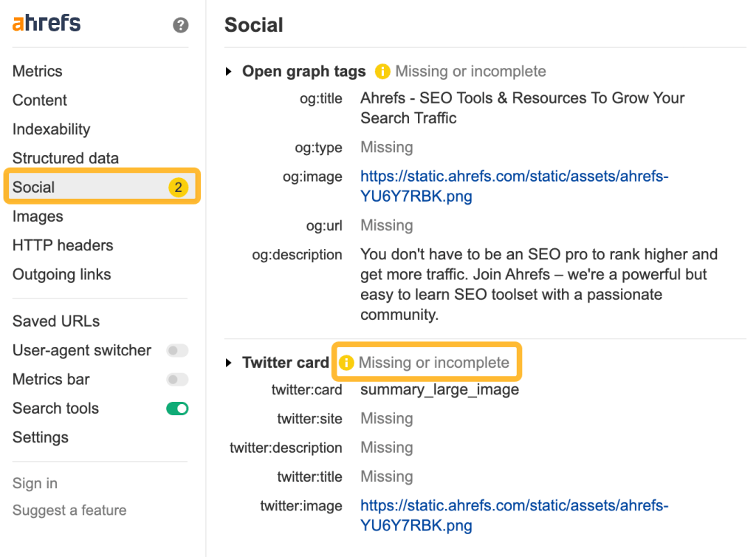Disable the Search tools toggle
Viewport: 756px width, 557px height.
click(176, 408)
